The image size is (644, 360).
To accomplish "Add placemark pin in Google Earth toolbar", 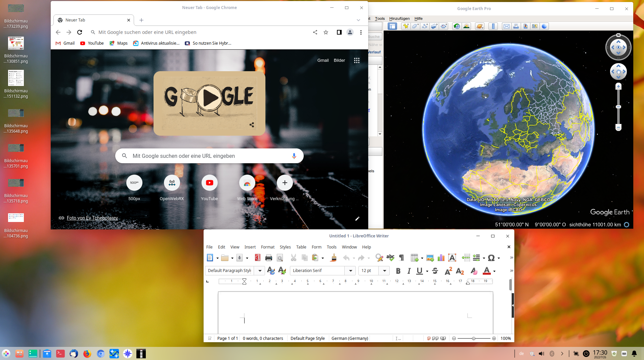I will point(406,26).
